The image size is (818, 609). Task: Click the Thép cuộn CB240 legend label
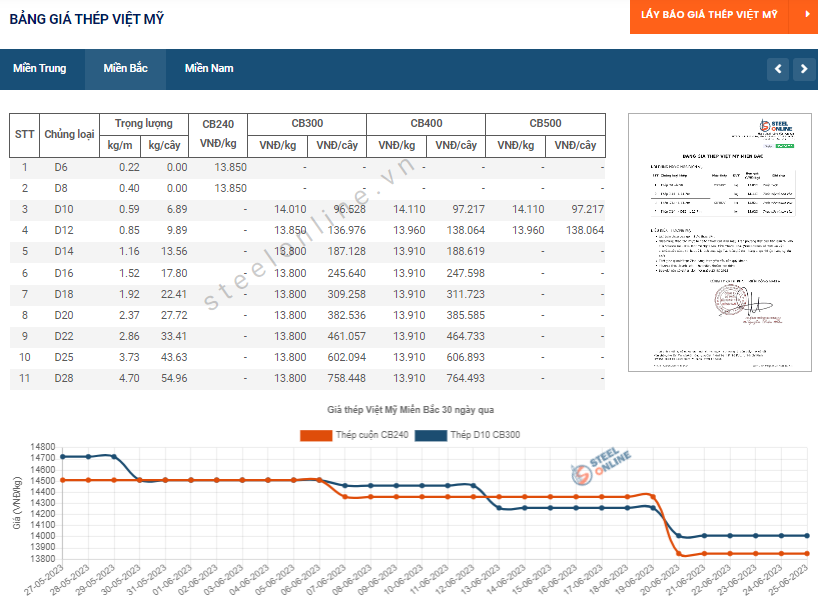[372, 435]
